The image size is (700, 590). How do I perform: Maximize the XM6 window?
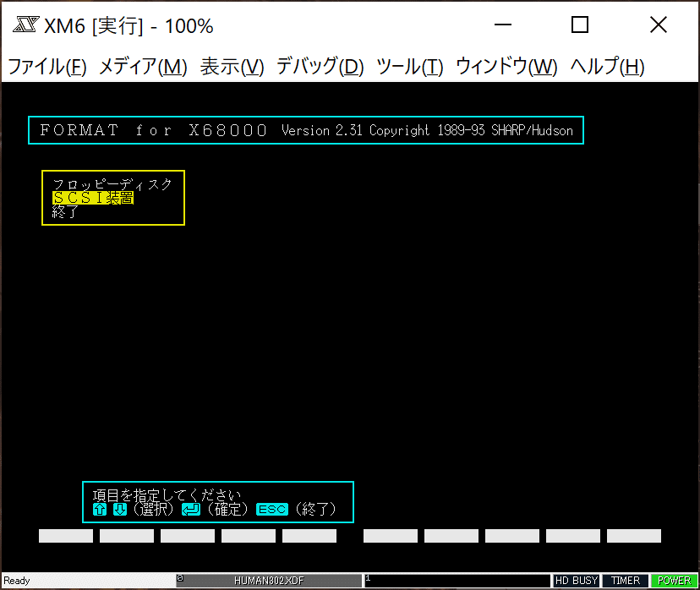coord(580,25)
